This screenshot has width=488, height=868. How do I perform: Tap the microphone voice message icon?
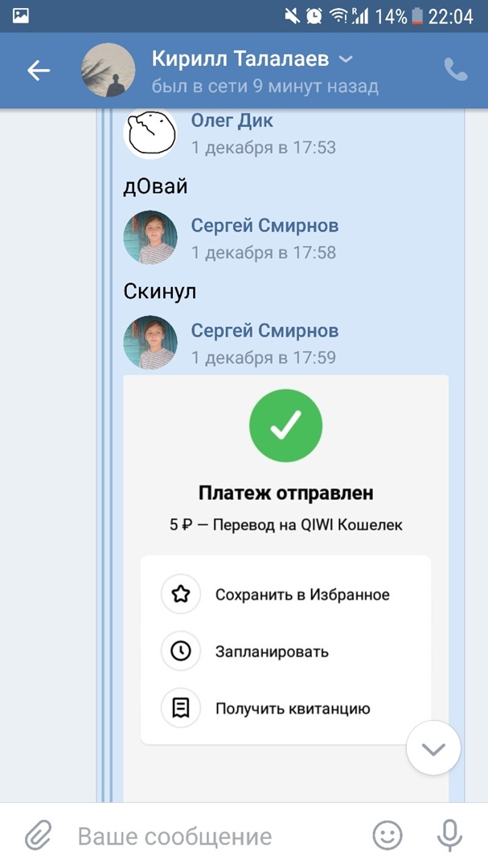pos(449,836)
